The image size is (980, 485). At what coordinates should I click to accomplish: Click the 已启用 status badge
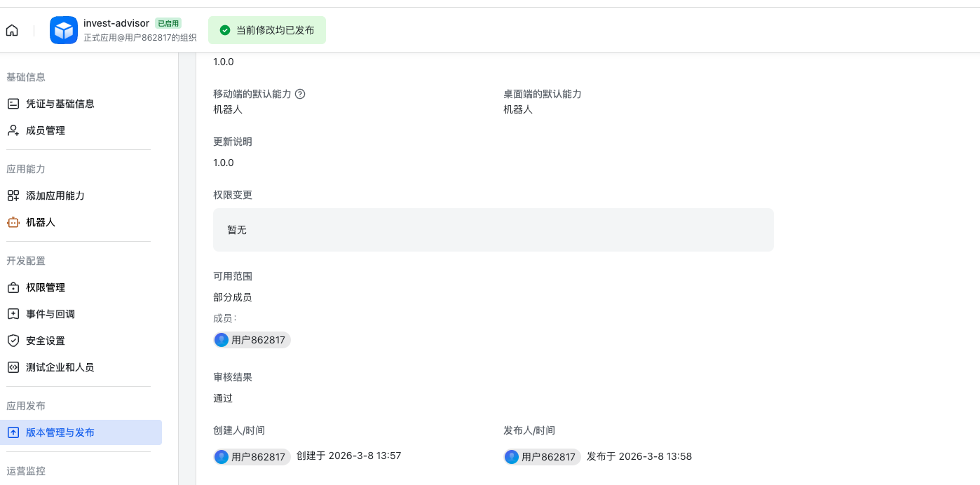pyautogui.click(x=168, y=22)
